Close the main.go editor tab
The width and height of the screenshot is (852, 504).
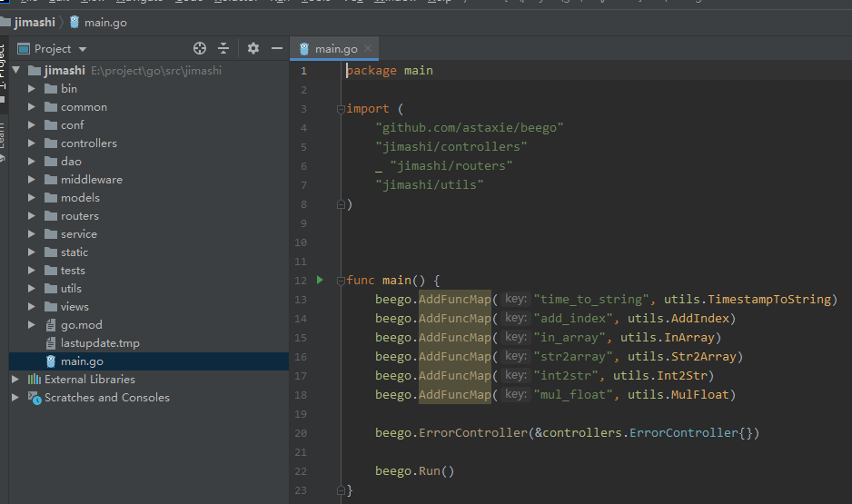[x=367, y=49]
